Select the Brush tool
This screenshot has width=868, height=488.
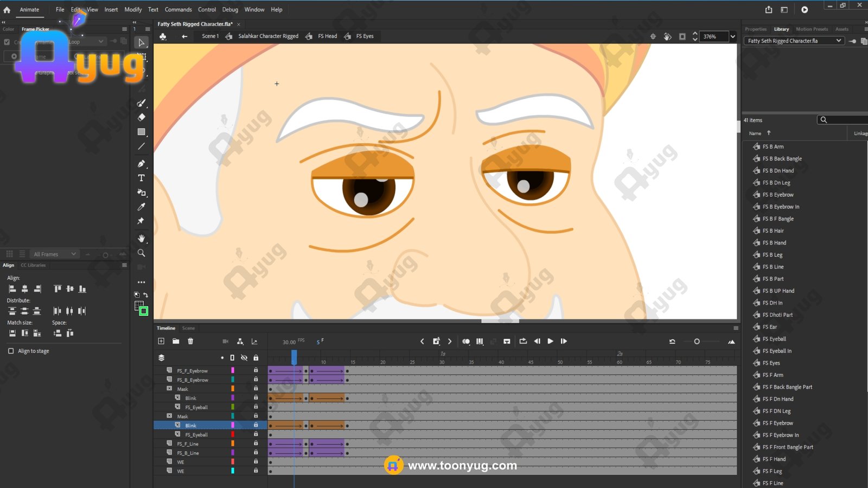pyautogui.click(x=142, y=103)
